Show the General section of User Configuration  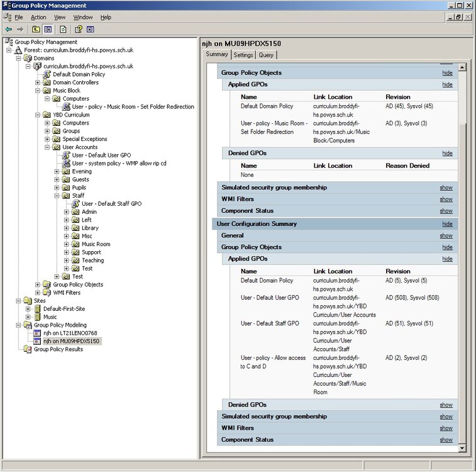coord(446,236)
